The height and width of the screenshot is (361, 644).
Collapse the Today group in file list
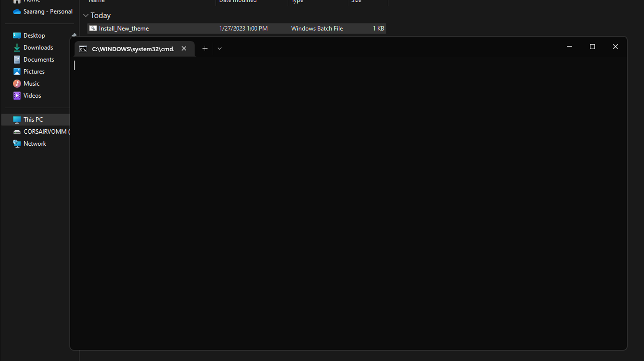(x=86, y=15)
